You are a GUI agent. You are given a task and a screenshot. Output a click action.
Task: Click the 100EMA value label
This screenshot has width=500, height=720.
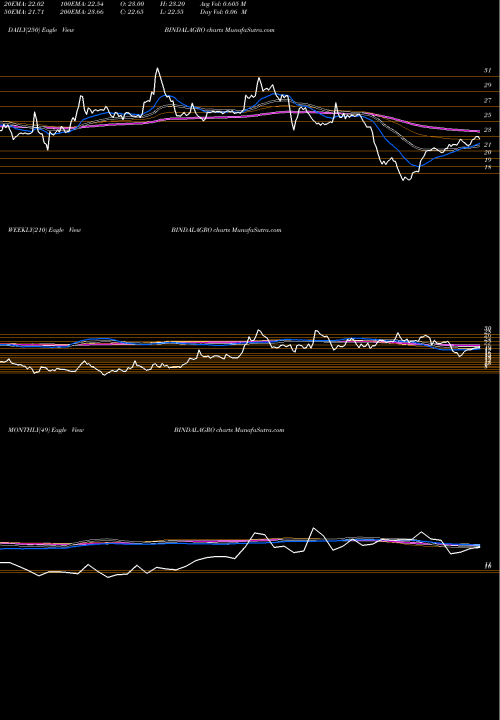point(81,4)
